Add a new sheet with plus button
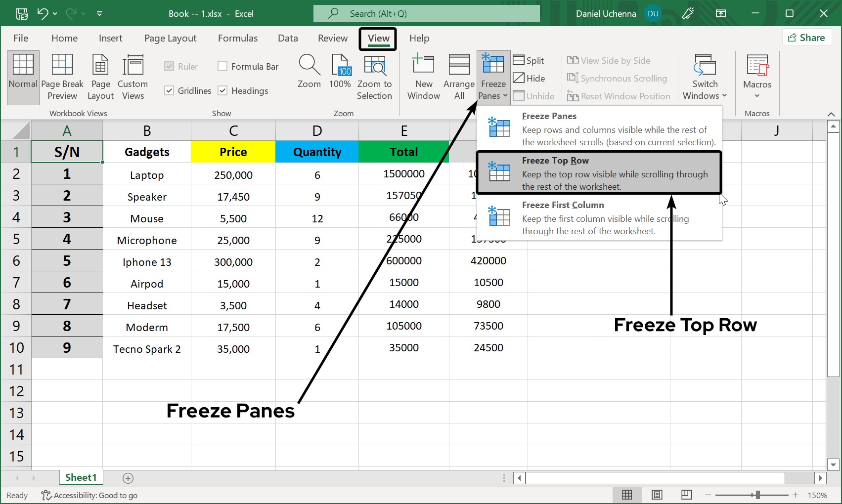842x504 pixels. coord(128,478)
